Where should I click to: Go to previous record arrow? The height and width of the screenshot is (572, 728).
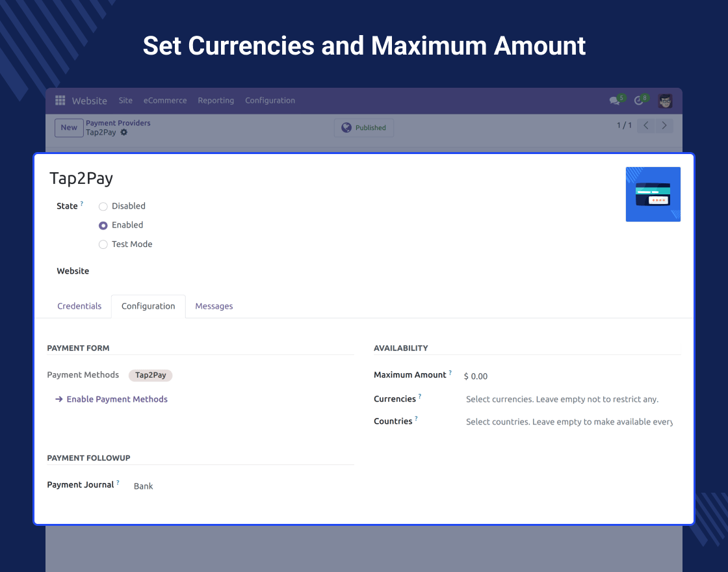click(x=646, y=125)
